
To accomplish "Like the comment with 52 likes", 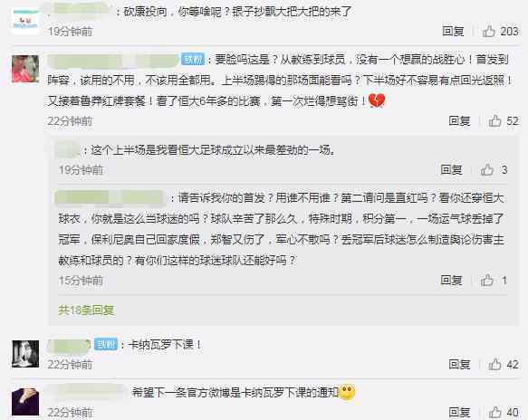I will (x=495, y=120).
